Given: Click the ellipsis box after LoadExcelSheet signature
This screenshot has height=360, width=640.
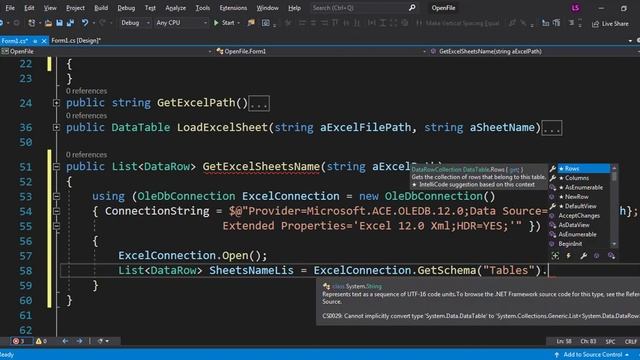Looking at the screenshot, I should [x=552, y=128].
